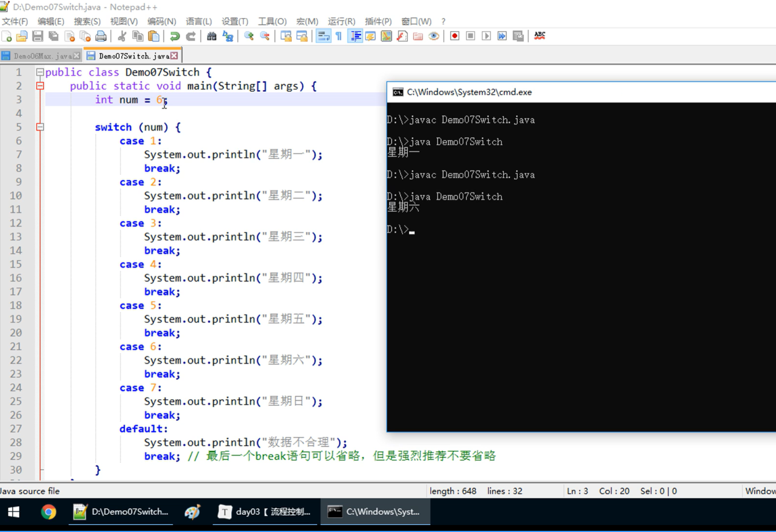Collapse the switch block fold on line 5
The height and width of the screenshot is (532, 776).
(x=40, y=127)
